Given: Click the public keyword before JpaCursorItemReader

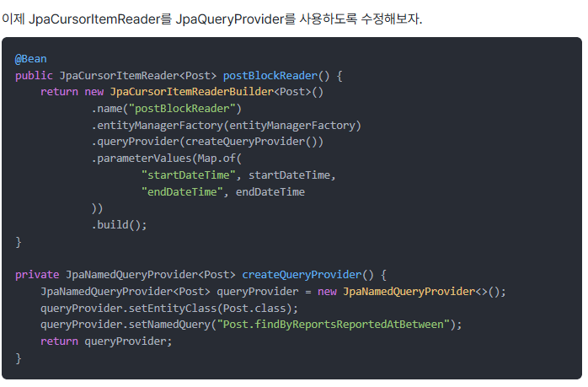Looking at the screenshot, I should click(x=34, y=76).
